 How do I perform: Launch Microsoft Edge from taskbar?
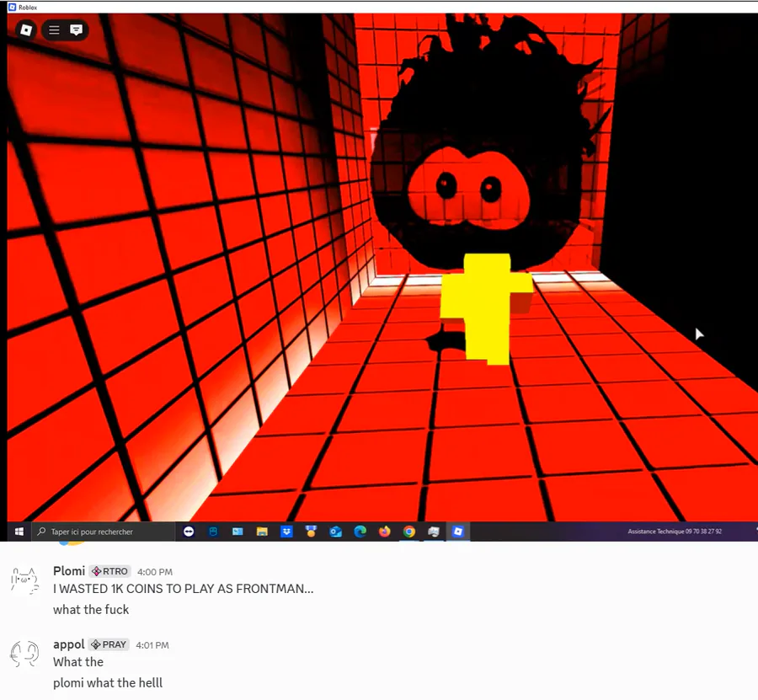pyautogui.click(x=360, y=532)
